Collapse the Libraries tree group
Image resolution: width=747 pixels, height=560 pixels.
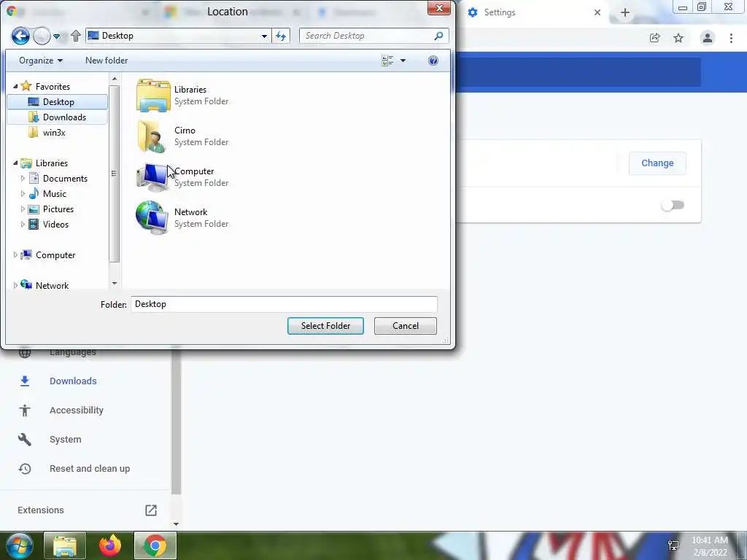click(15, 163)
